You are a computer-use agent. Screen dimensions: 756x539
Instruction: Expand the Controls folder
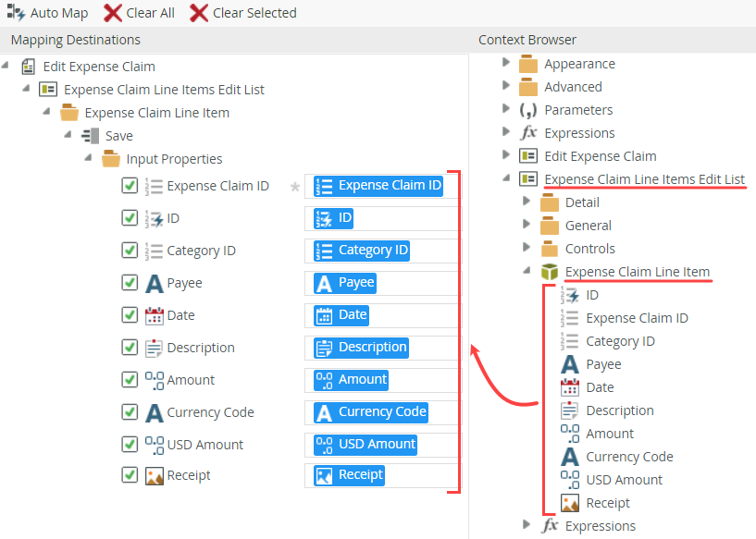[527, 247]
